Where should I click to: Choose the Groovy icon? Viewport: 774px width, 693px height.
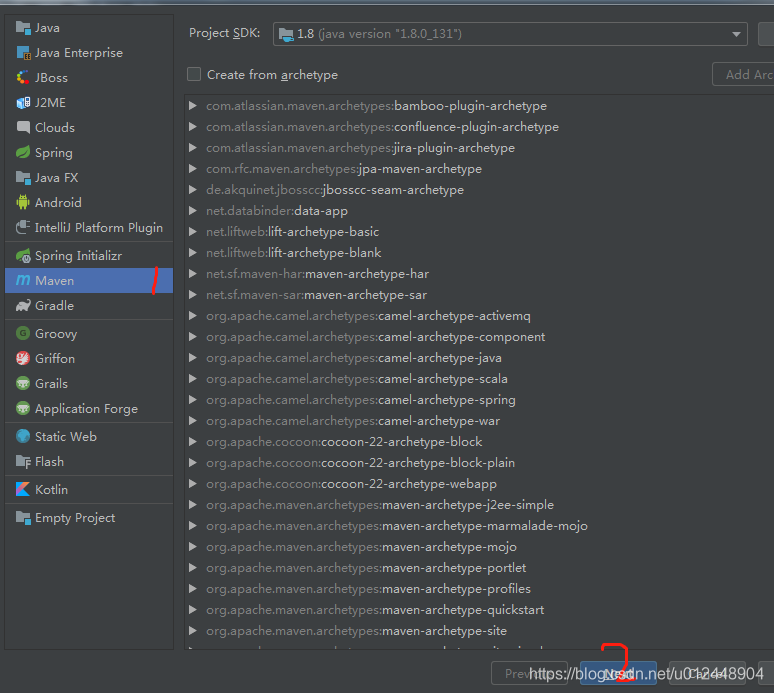tap(23, 334)
